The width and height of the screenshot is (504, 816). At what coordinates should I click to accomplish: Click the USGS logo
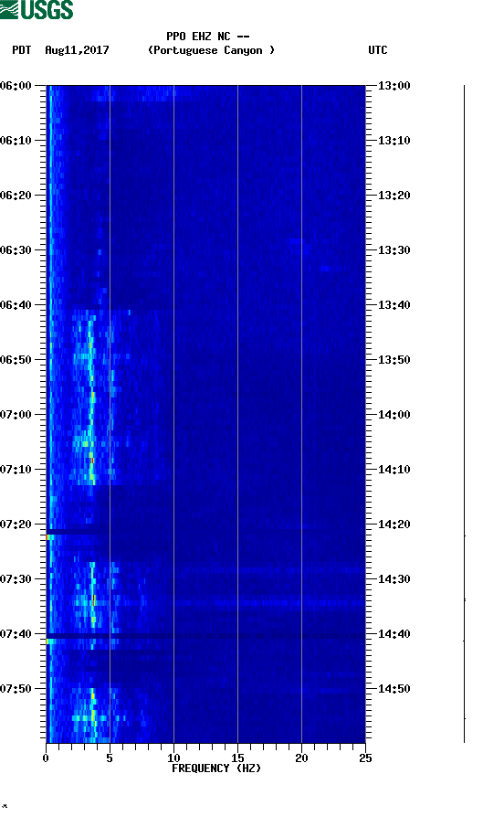[37, 9]
